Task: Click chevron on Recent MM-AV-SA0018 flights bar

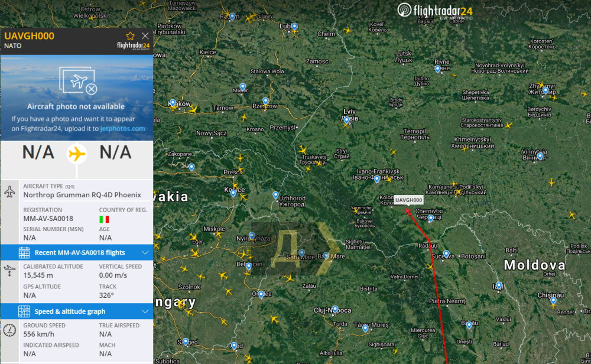Action: (x=145, y=252)
